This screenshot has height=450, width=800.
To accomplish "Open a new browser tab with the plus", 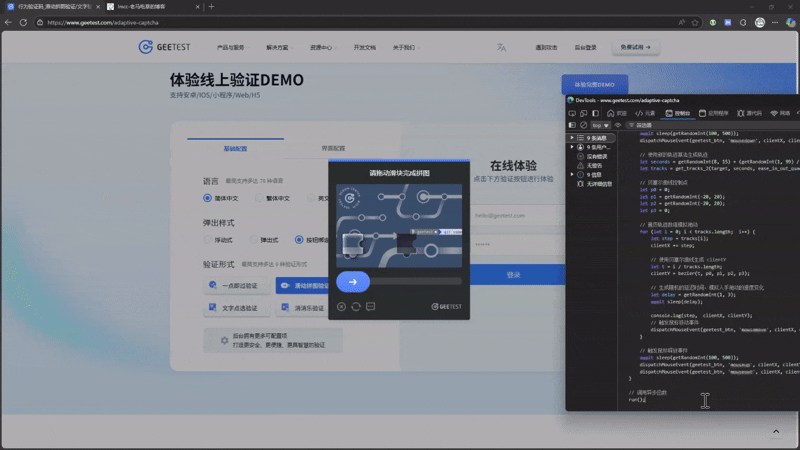I will (x=211, y=7).
